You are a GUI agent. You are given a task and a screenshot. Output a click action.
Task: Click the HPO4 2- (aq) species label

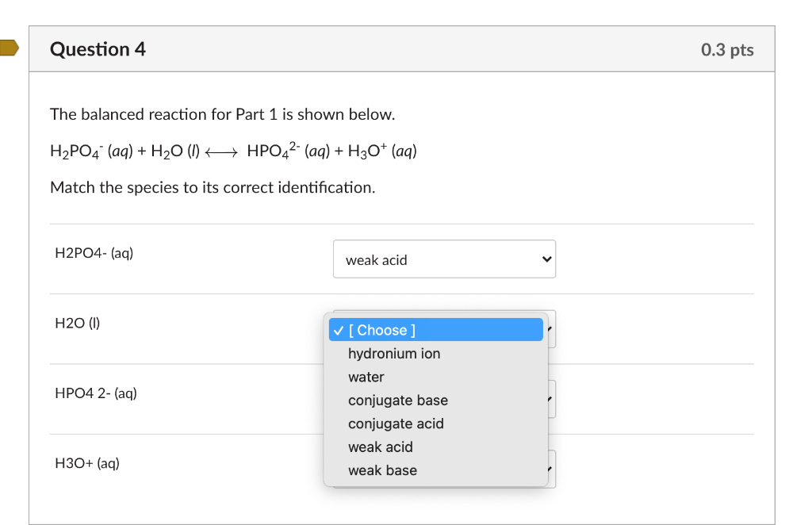coord(96,393)
